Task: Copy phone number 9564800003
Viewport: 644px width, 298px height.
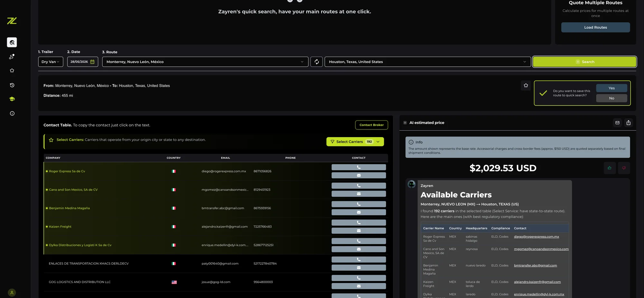Action: 263,282
